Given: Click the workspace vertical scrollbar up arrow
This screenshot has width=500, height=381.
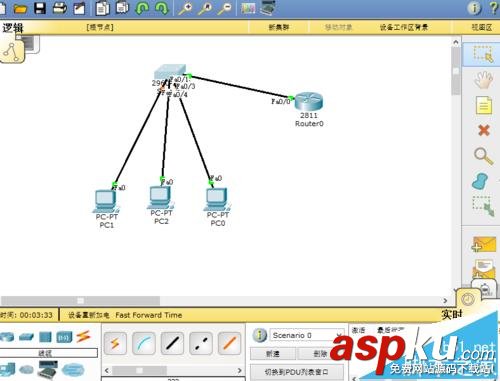Looking at the screenshot, I should (456, 42).
